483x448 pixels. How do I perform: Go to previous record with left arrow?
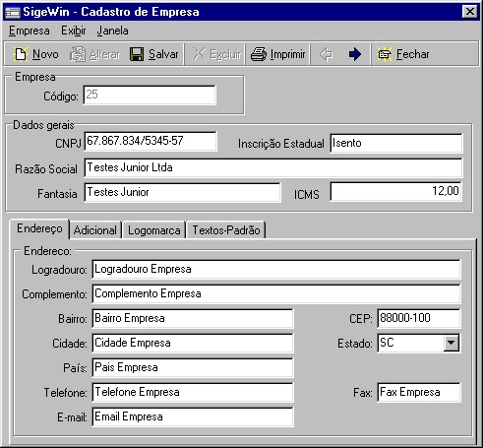pyautogui.click(x=326, y=54)
